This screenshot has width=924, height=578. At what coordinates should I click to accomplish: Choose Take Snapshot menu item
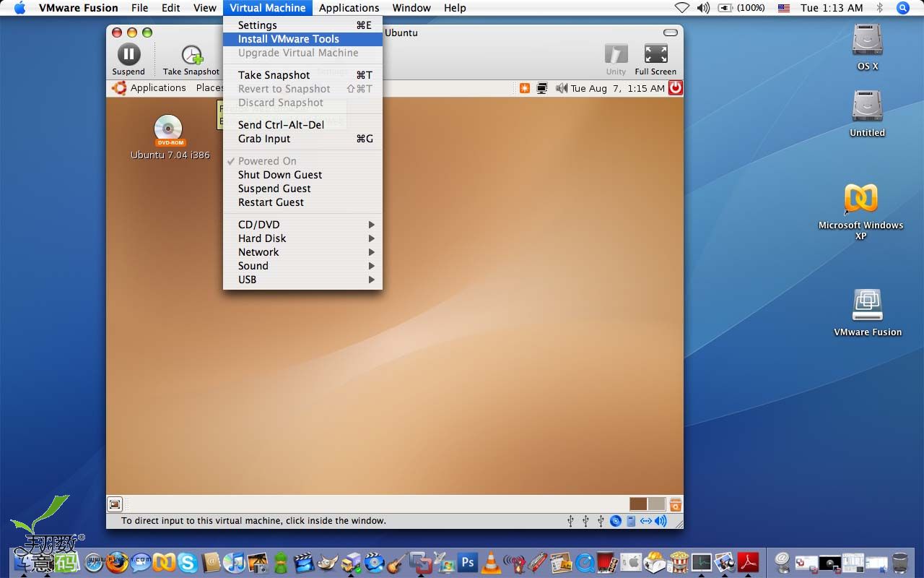coord(302,75)
